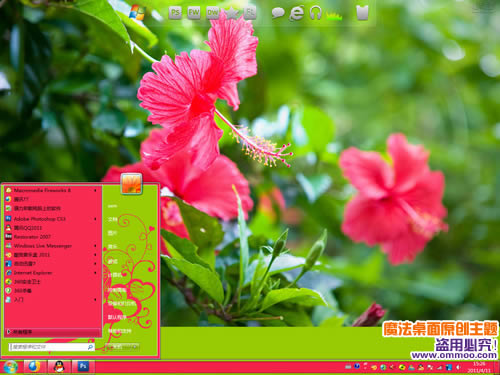Expand the Macromedia Fireworks 8 submenu arrow
500x375 pixels.
coord(95,190)
